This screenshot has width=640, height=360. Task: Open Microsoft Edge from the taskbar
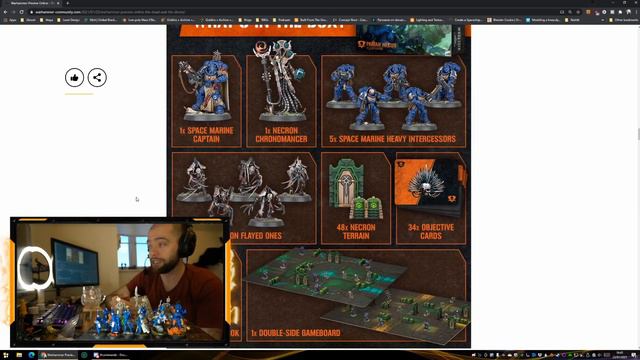coord(31,355)
